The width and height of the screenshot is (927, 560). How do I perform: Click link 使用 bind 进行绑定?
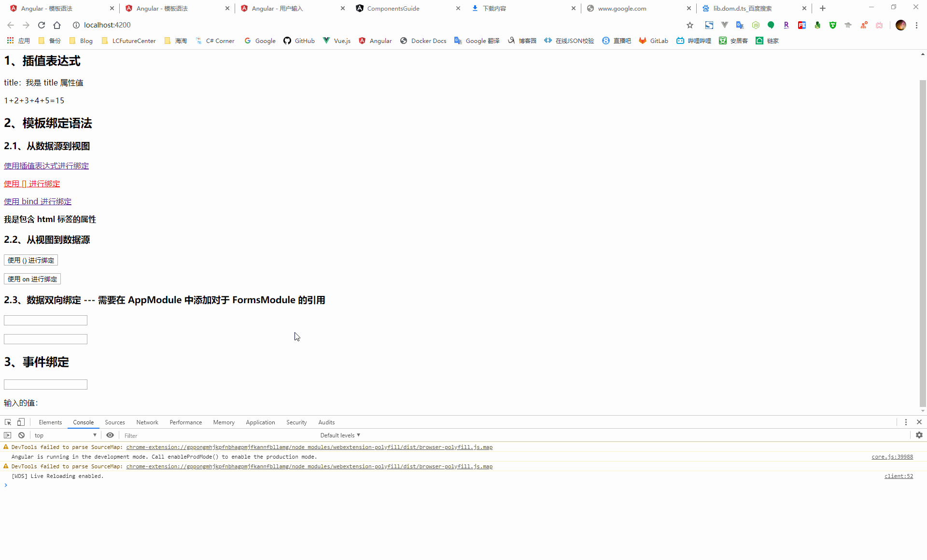[x=38, y=201]
